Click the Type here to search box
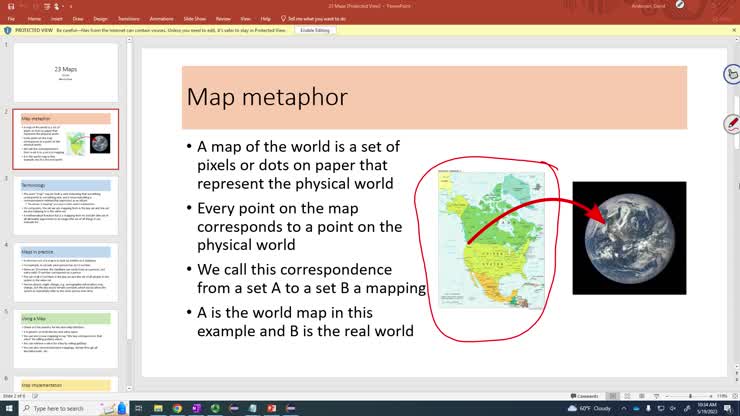 (x=74, y=408)
